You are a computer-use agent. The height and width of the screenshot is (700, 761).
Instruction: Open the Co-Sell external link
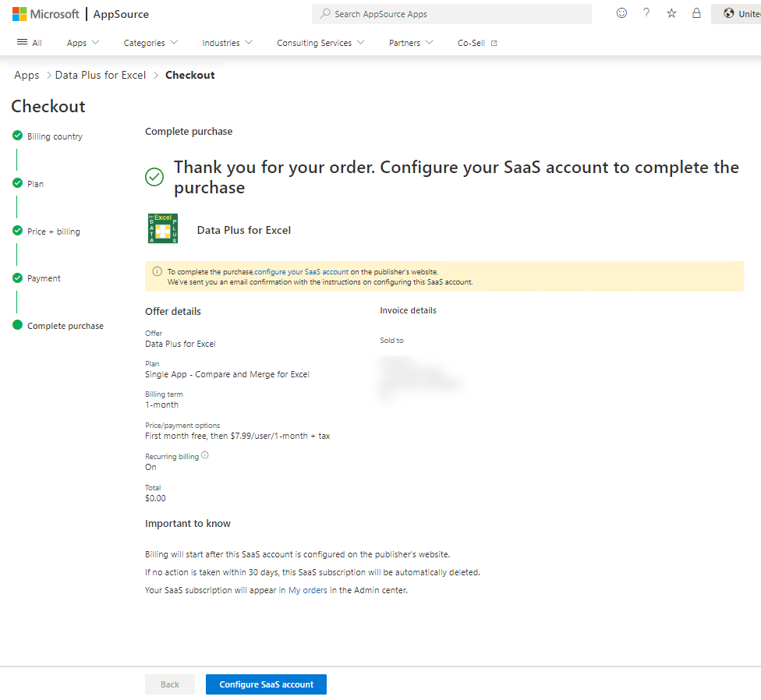pos(477,43)
